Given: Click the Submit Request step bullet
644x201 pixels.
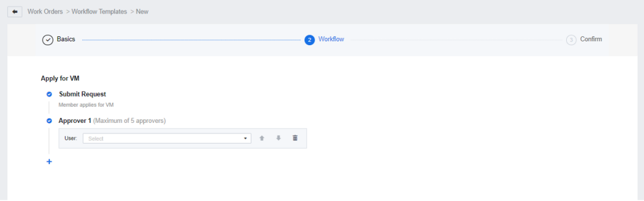Looking at the screenshot, I should (49, 94).
